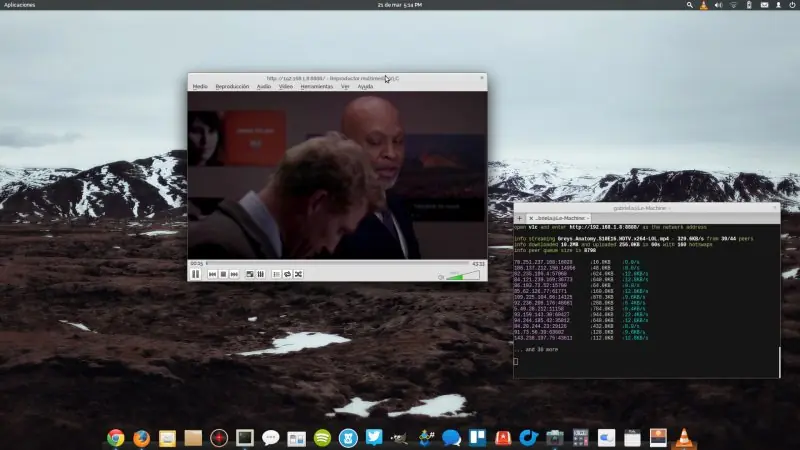Screen dimensions: 800x450
Task: Open the Wi-Fi network indicator
Action: (733, 5)
